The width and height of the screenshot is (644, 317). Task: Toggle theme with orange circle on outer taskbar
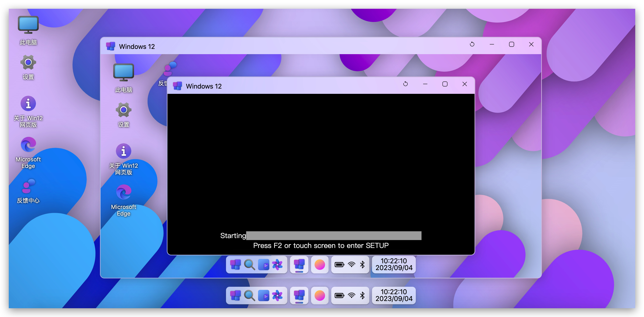pyautogui.click(x=320, y=296)
